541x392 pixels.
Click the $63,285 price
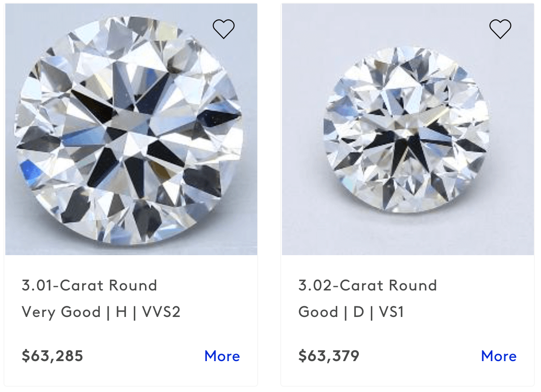coord(52,356)
